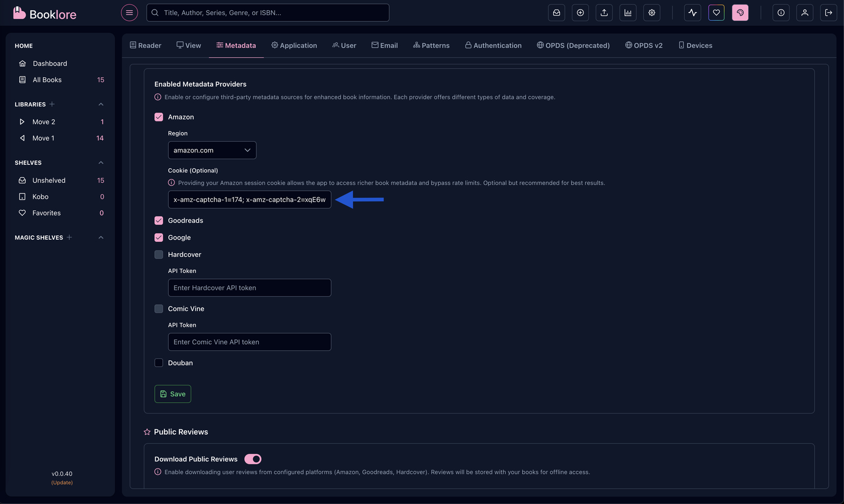Open the settings gear icon
This screenshot has width=844, height=504.
click(x=652, y=12)
